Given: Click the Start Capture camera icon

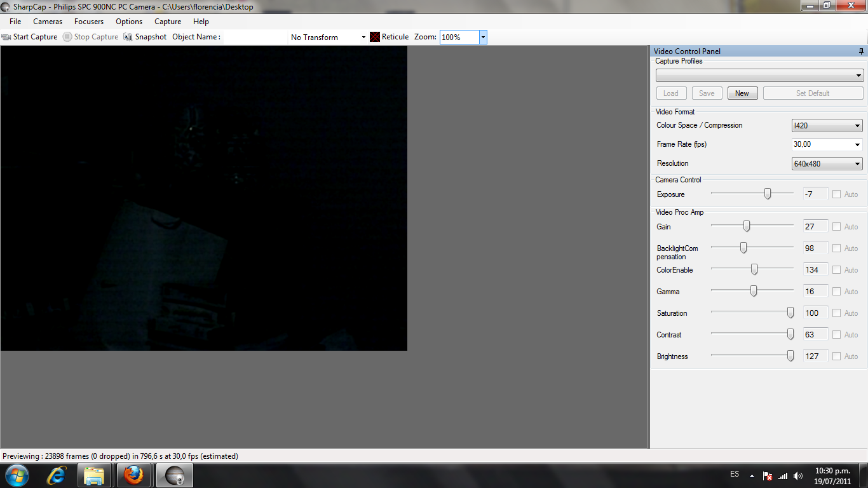Looking at the screenshot, I should (x=6, y=37).
